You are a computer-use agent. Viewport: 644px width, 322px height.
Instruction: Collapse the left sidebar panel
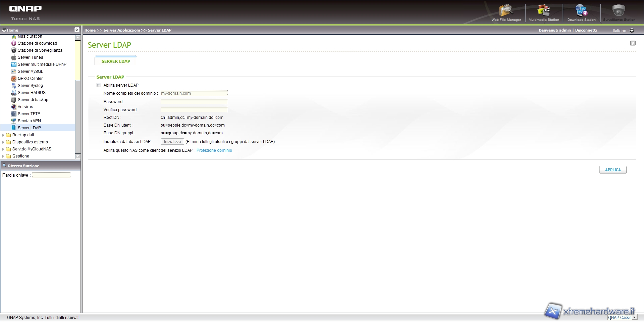(77, 30)
